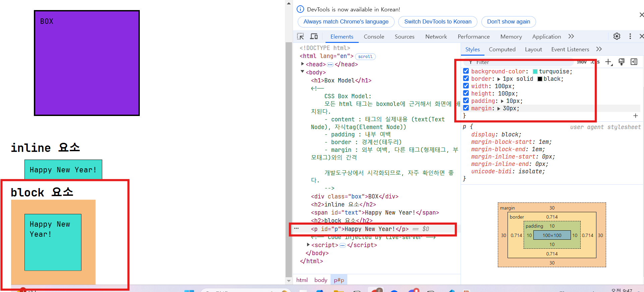
Task: Select p#p in the breadcrumb bar
Action: pos(339,280)
